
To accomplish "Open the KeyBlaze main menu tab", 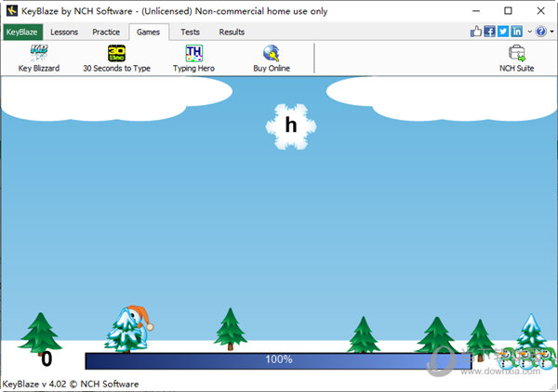I will [x=22, y=32].
